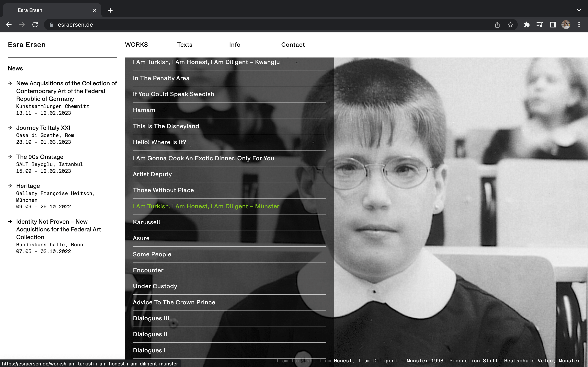This screenshot has width=588, height=367.
Task: Select the Encounter work
Action: click(x=148, y=270)
